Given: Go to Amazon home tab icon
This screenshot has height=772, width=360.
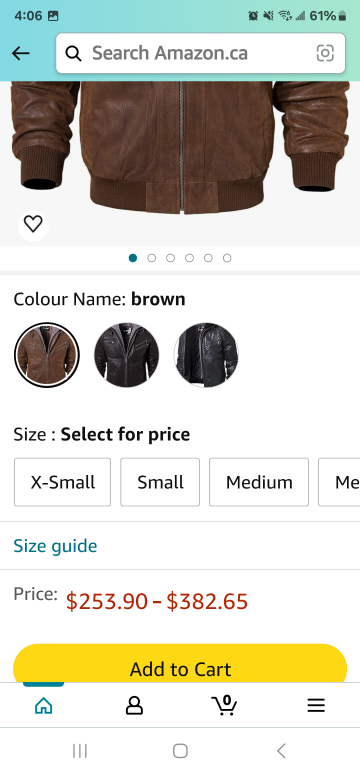Looking at the screenshot, I should pyautogui.click(x=43, y=707).
